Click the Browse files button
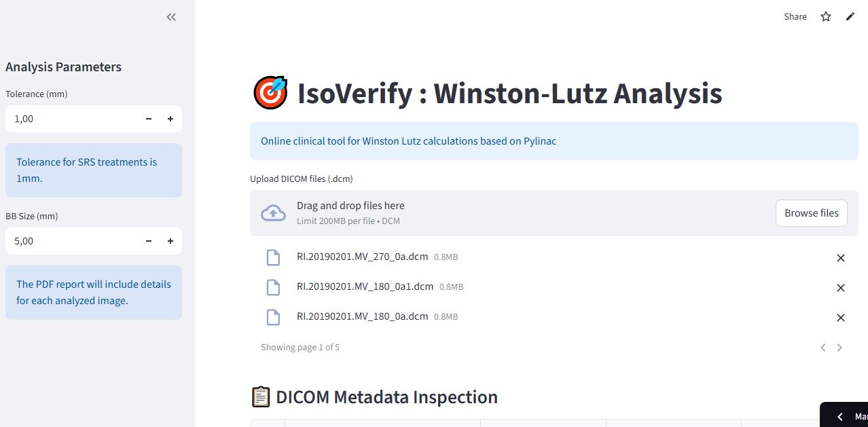 pyautogui.click(x=811, y=213)
